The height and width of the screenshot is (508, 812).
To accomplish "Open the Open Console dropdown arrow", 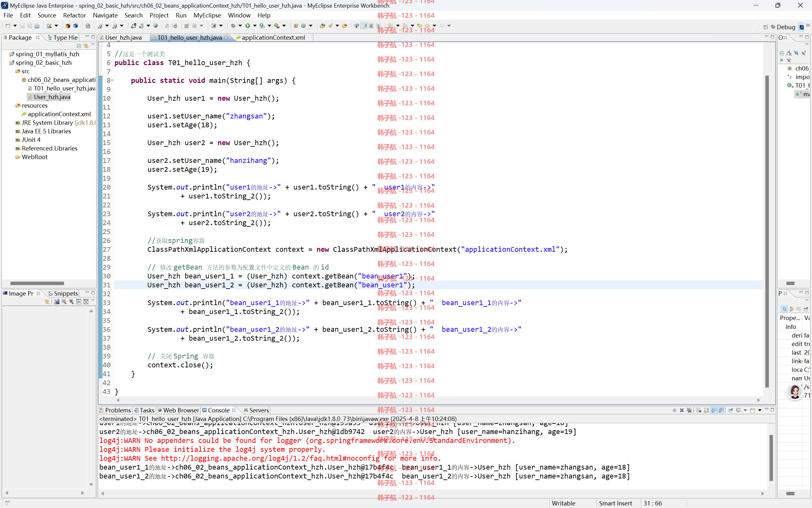I will pyautogui.click(x=760, y=410).
